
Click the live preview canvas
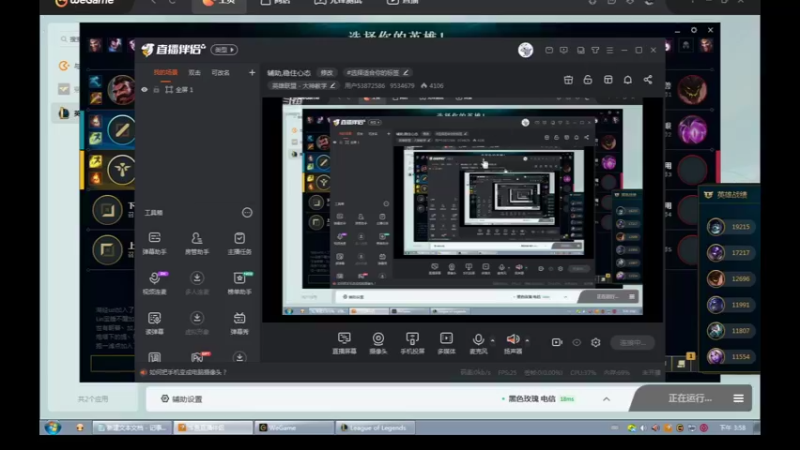(462, 210)
